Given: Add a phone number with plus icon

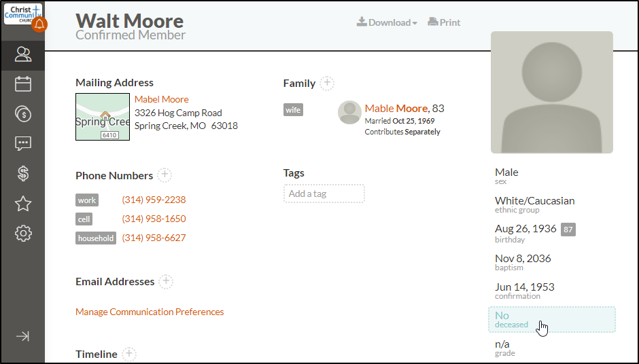Looking at the screenshot, I should (165, 175).
